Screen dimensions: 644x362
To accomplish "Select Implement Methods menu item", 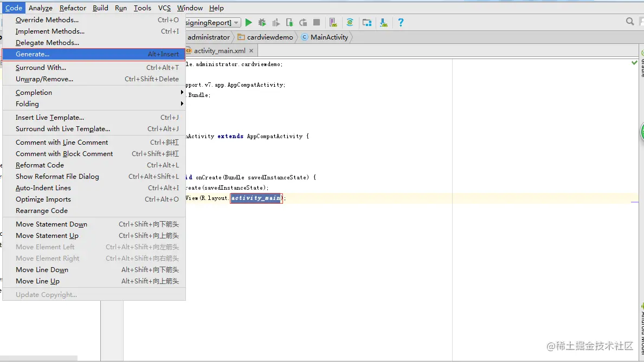I will click(x=94, y=31).
